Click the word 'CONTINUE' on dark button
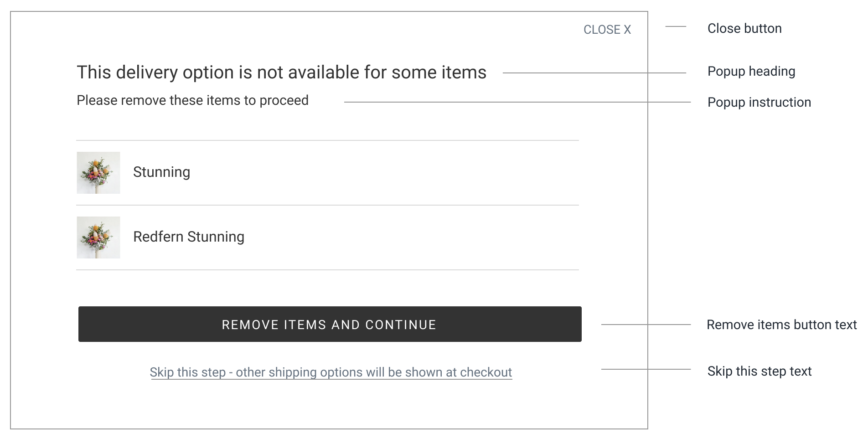868x444 pixels. 401,325
